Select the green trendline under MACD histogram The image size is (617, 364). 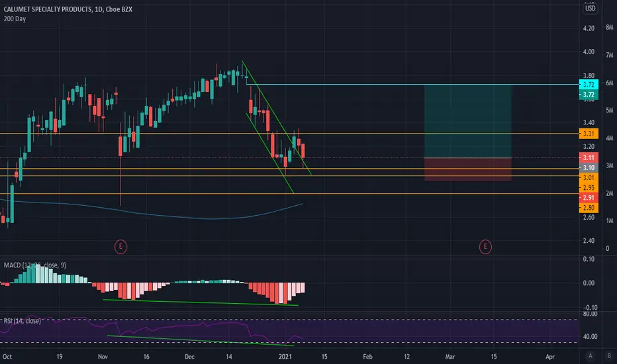click(x=201, y=302)
